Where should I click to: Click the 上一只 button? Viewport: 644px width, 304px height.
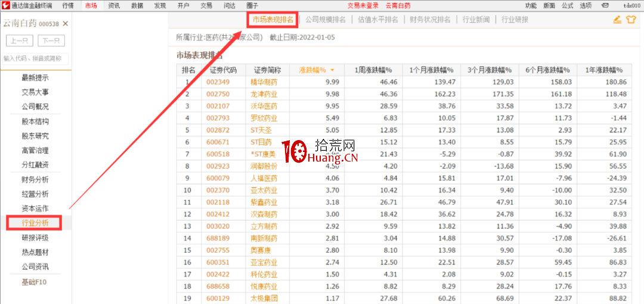coord(20,41)
